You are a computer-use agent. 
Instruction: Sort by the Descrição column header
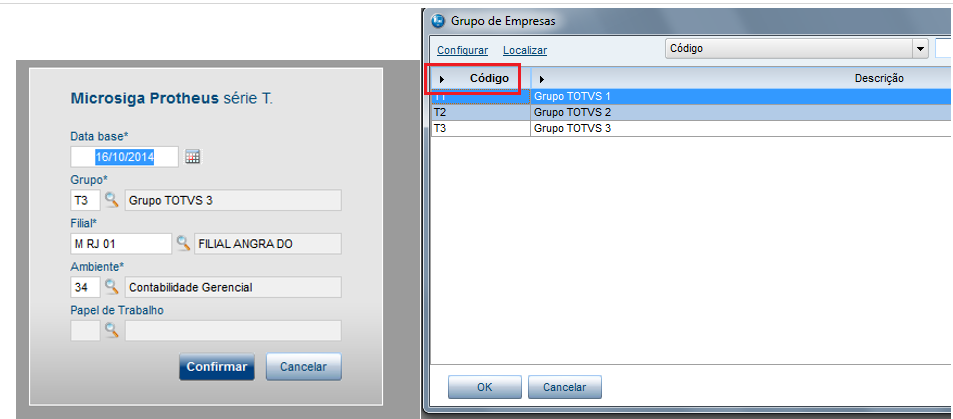[x=741, y=78]
